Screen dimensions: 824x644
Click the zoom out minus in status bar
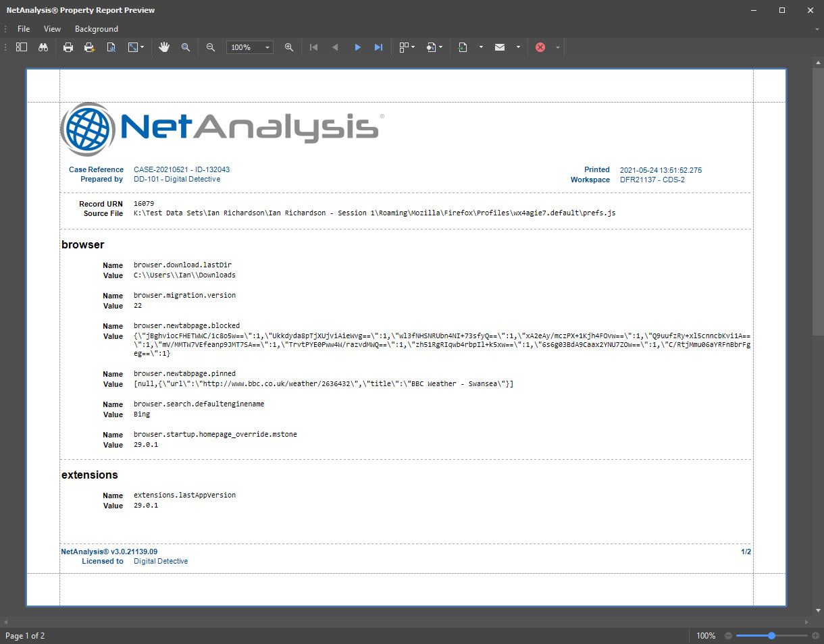coord(728,636)
